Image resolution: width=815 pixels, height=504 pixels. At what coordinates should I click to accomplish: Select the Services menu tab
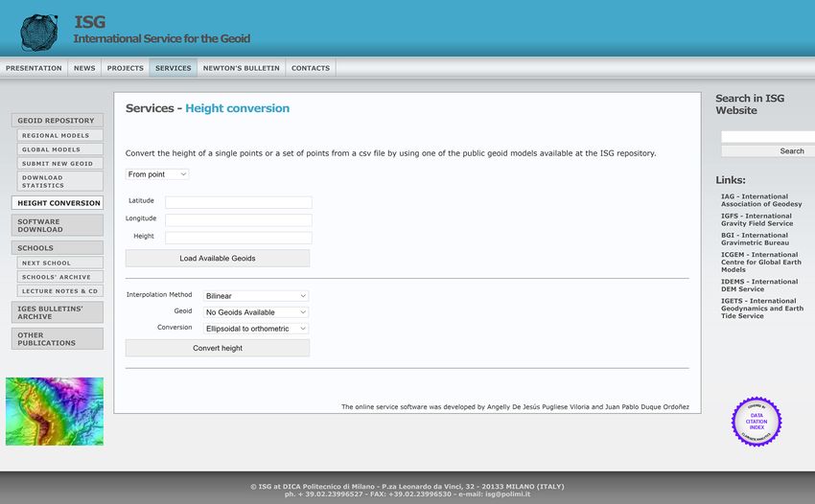click(x=174, y=68)
